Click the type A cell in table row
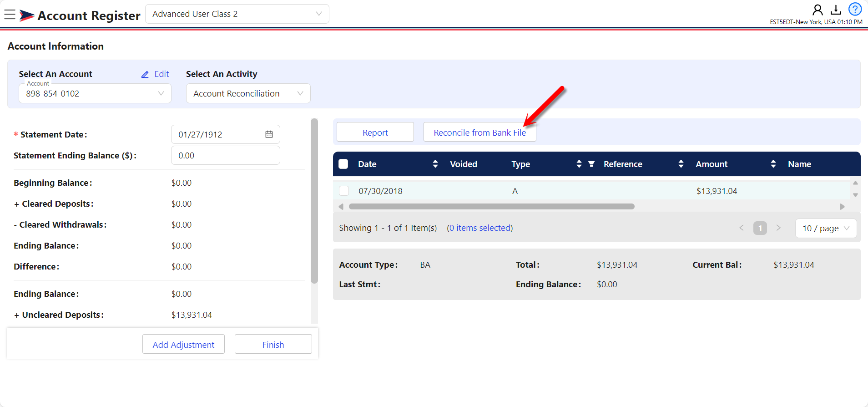868x407 pixels. [x=515, y=191]
